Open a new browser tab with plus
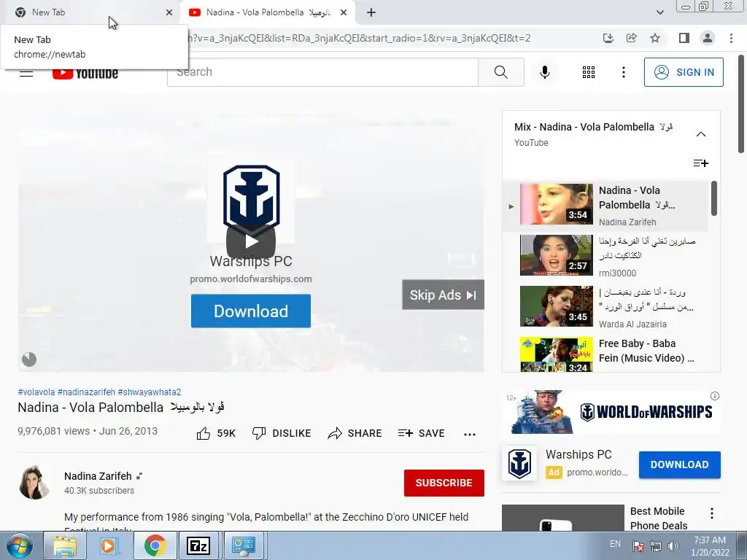The image size is (747, 560). click(x=371, y=12)
